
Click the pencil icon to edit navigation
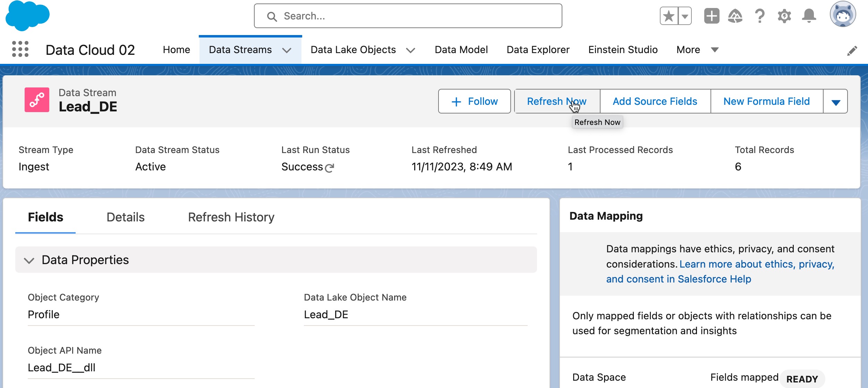(x=852, y=51)
